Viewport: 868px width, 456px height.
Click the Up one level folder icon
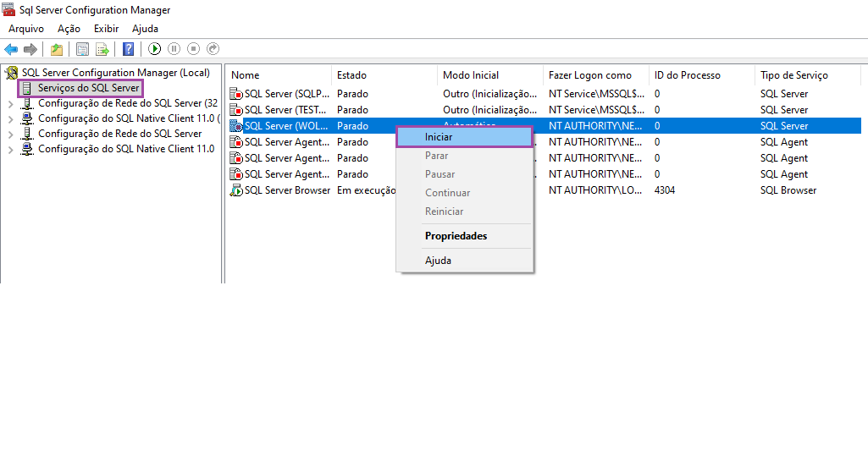point(57,49)
